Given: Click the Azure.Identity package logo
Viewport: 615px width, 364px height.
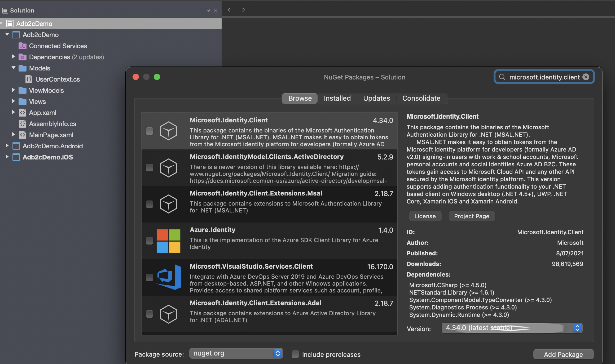Looking at the screenshot, I should click(169, 241).
